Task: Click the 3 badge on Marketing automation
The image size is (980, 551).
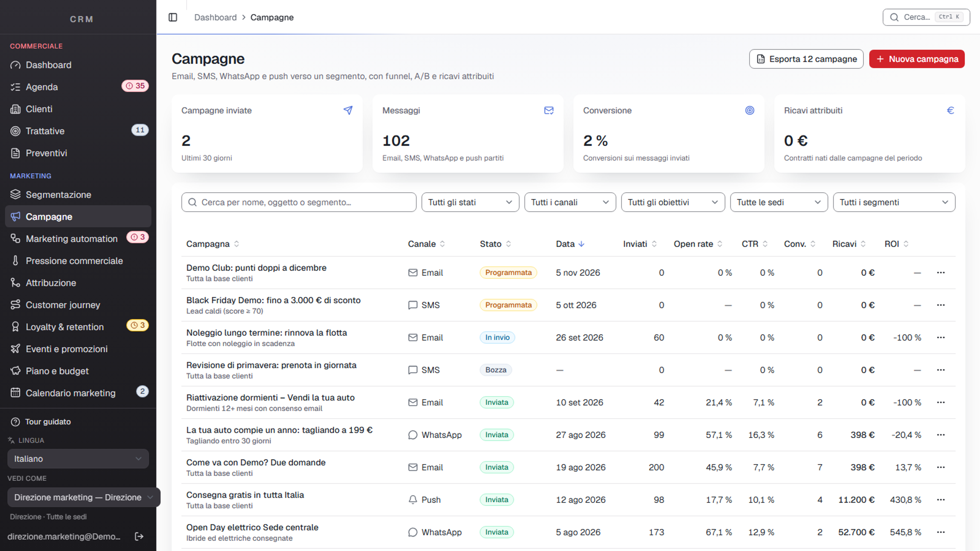Action: 137,237
